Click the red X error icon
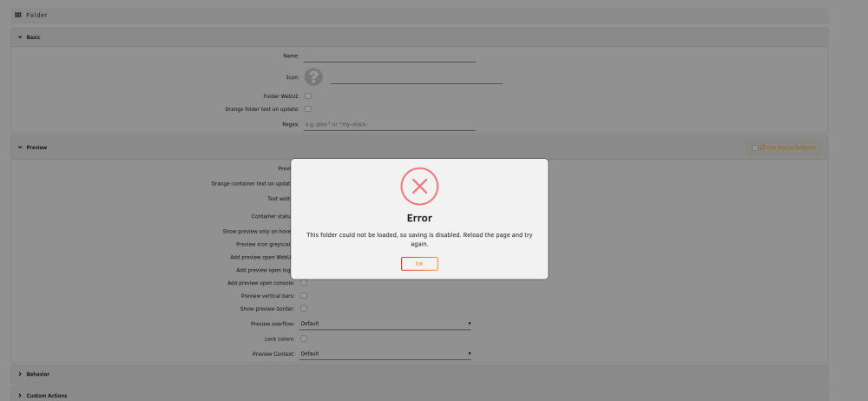Viewport: 868px width, 401px height. coord(419,186)
